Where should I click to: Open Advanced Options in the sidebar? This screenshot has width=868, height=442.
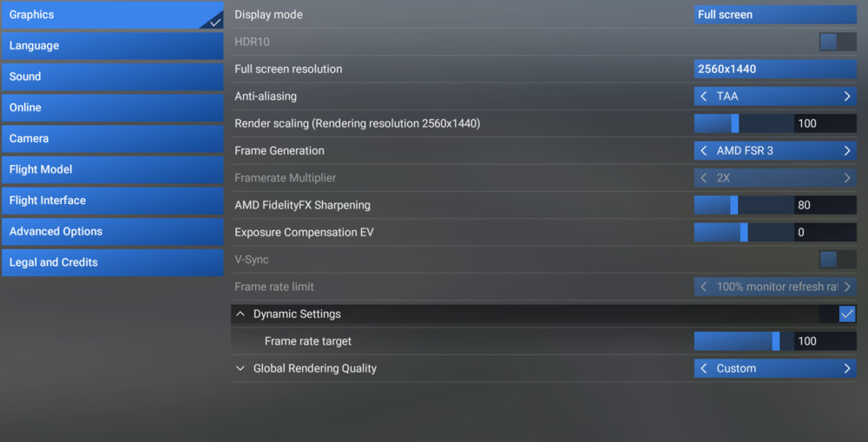pos(112,232)
